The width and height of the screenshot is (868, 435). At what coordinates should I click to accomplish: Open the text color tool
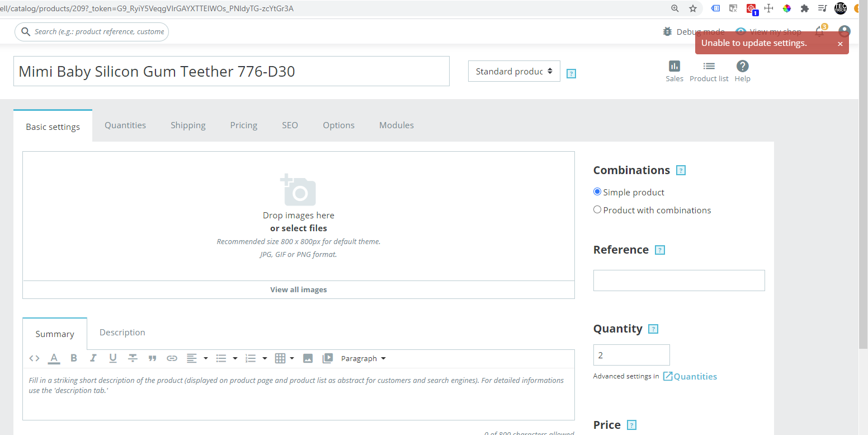point(54,358)
